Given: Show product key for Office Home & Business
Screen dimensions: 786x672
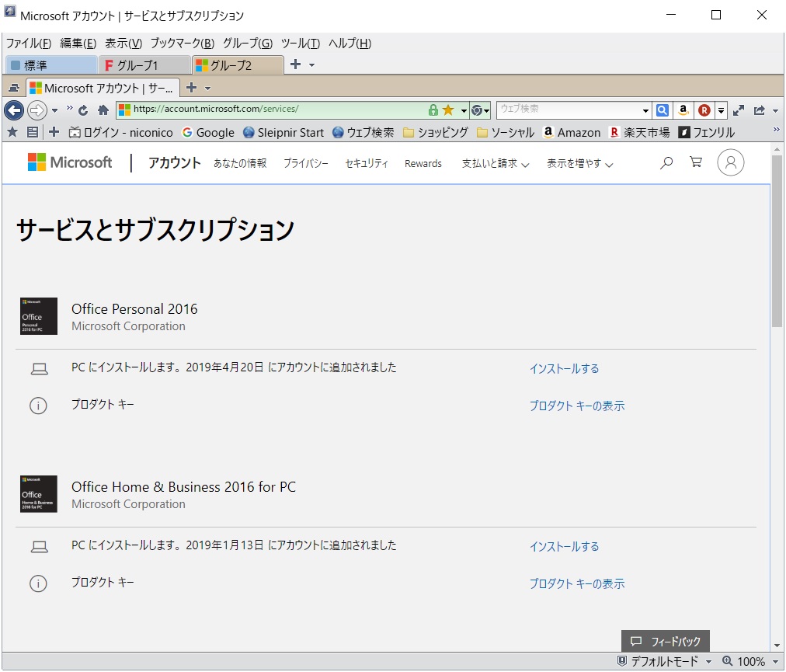Looking at the screenshot, I should pyautogui.click(x=578, y=583).
